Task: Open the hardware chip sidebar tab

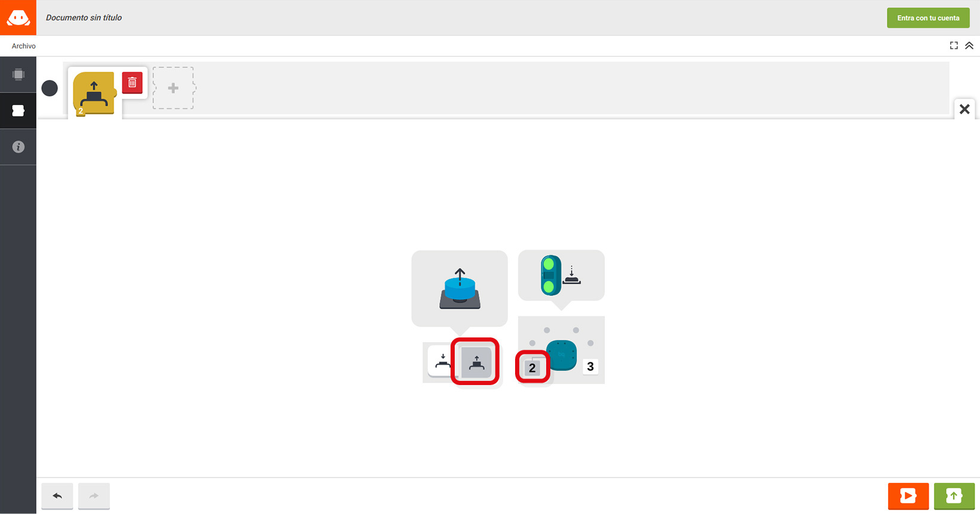Action: point(18,75)
